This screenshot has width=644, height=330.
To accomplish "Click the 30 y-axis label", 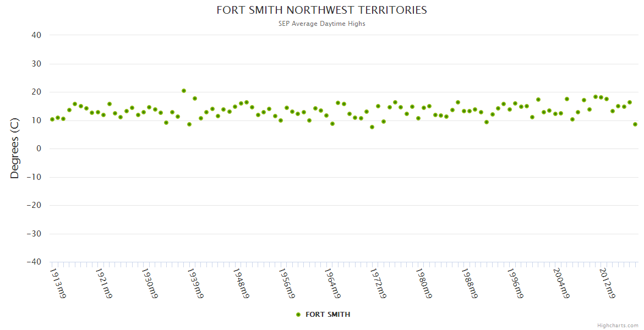I will 37,64.
